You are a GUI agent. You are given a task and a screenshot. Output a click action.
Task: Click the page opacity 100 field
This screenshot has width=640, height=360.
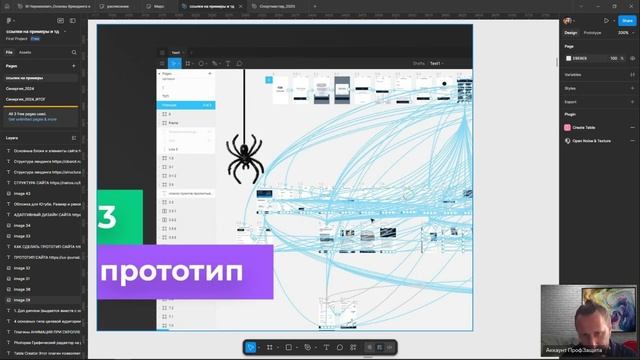(613, 58)
